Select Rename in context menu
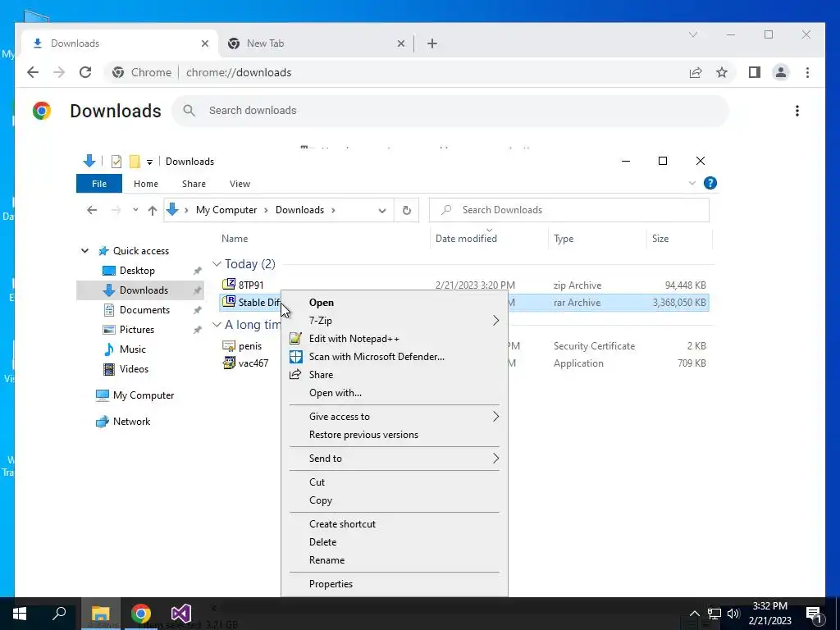 coord(395,560)
